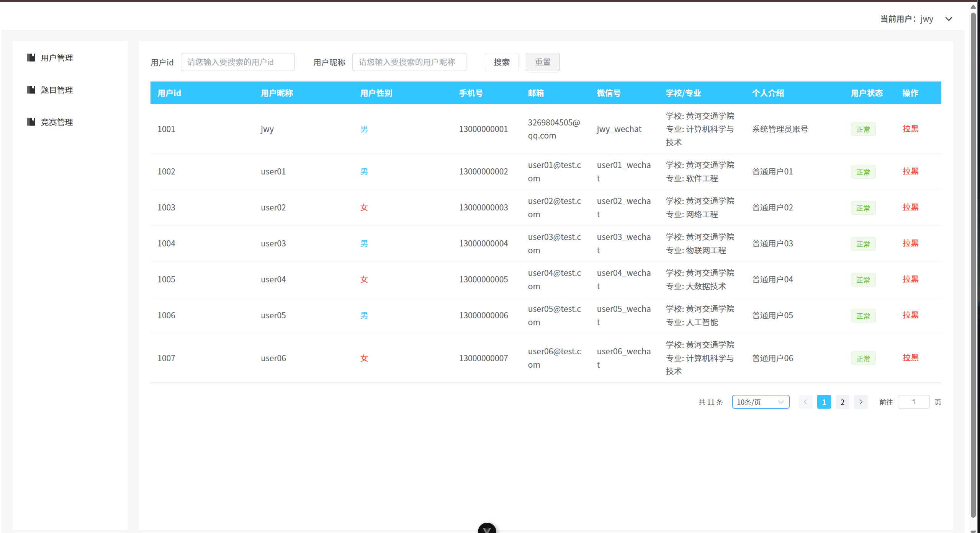
Task: Blacklist user01 with 拉黑 link
Action: [x=910, y=171]
